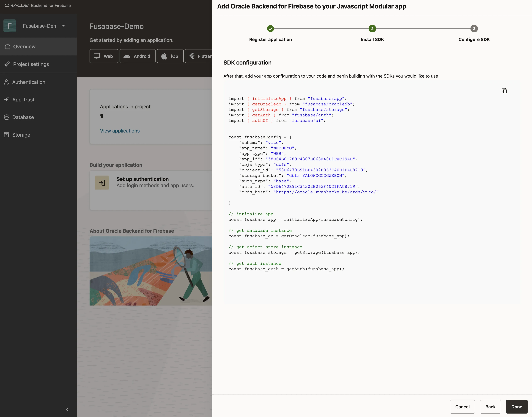Click the "Backend for Firebase" header title

tap(51, 5)
